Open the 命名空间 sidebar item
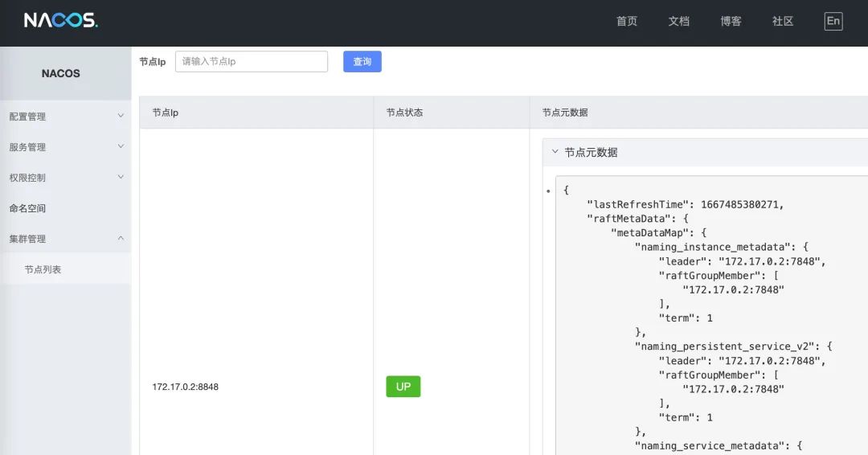The image size is (868, 455). 66,208
